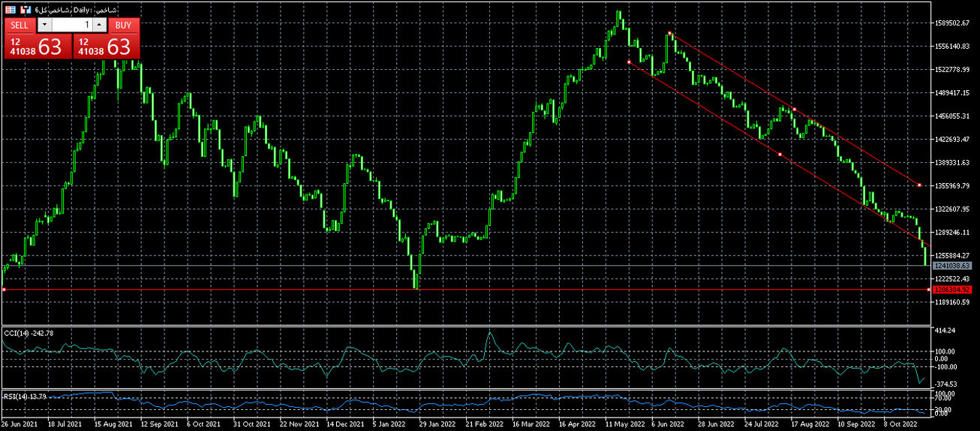Click the one-click trading panel icon

point(10,10)
